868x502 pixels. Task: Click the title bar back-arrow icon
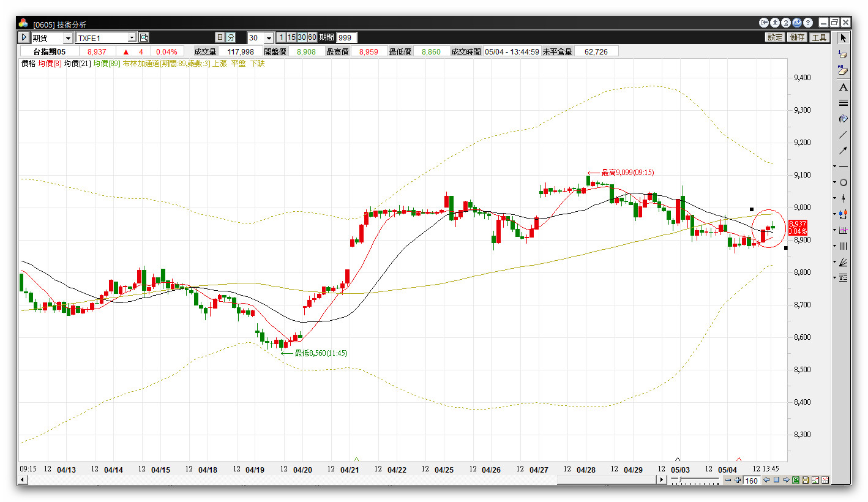(x=764, y=23)
